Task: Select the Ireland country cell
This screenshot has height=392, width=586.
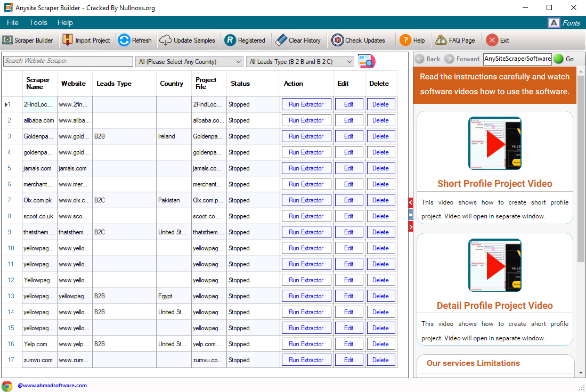Action: pos(174,136)
